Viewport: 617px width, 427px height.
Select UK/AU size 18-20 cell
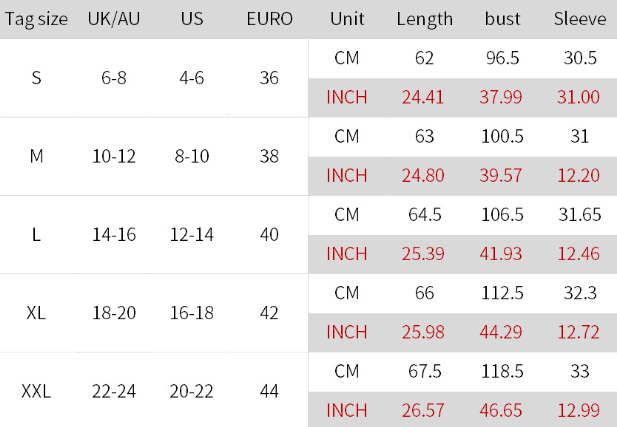(x=114, y=313)
